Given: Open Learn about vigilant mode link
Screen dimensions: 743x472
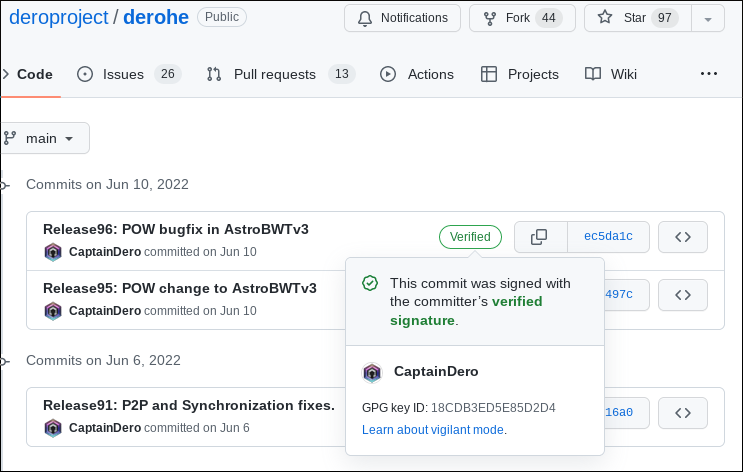Looking at the screenshot, I should coord(433,430).
